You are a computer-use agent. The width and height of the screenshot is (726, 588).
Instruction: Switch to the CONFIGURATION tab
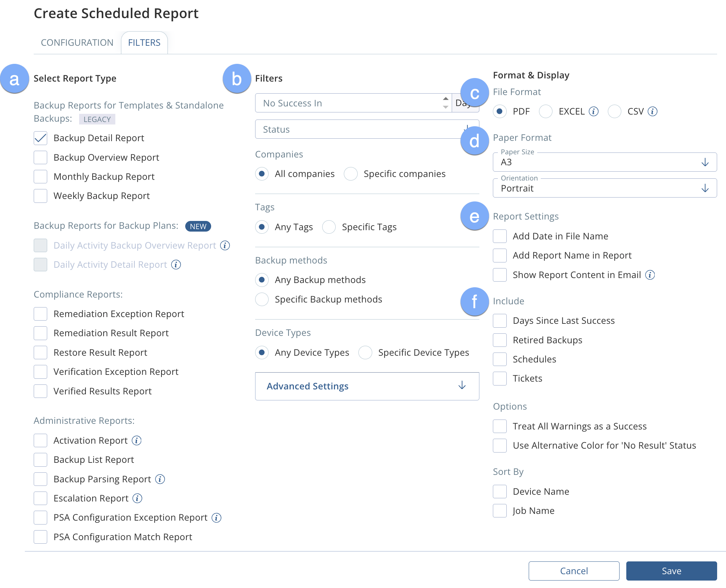77,43
